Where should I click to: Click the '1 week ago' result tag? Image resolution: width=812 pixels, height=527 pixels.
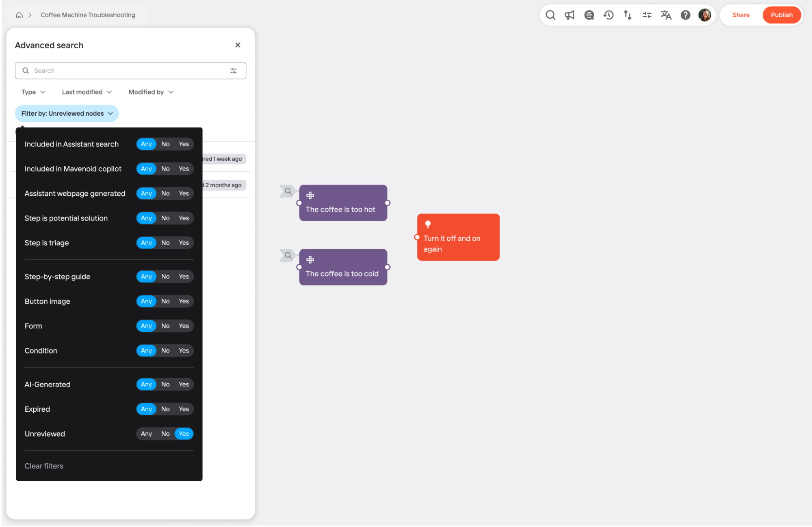(224, 159)
